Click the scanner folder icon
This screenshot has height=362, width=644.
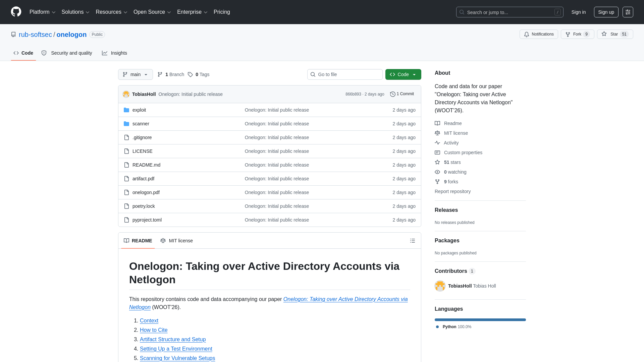(x=126, y=124)
